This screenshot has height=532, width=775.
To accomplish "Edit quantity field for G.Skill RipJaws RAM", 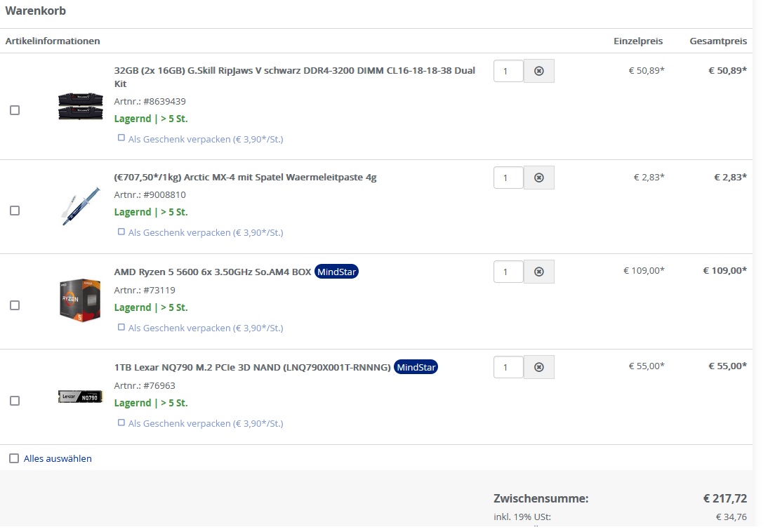I will point(508,71).
